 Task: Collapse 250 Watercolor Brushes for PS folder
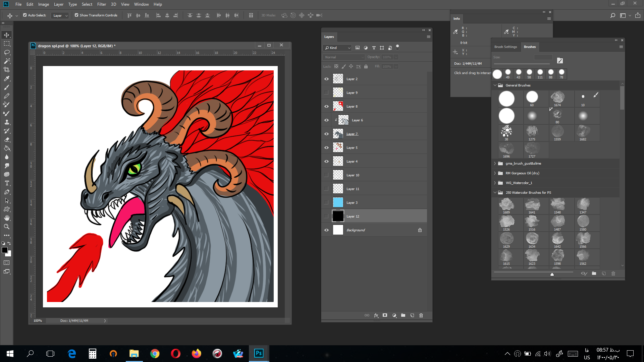tap(495, 193)
